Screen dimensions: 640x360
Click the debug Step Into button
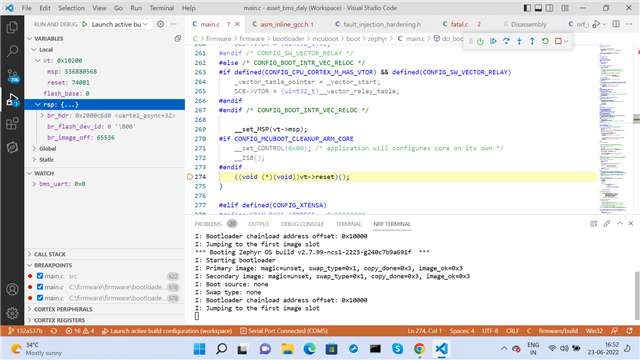[519, 41]
